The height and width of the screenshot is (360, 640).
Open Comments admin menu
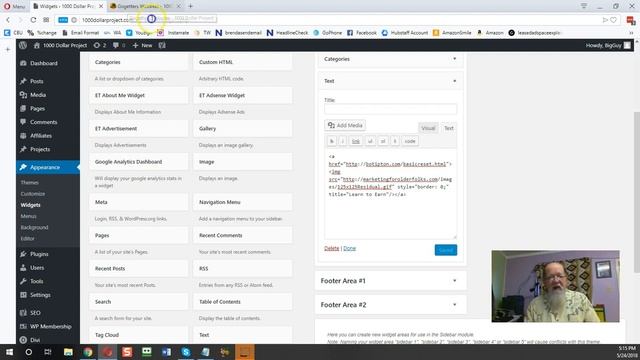click(43, 122)
